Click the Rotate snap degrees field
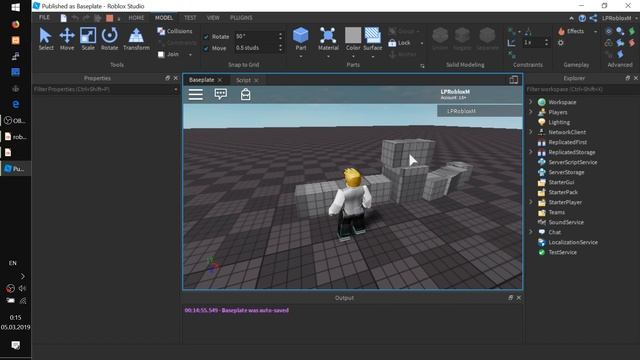Screen dimensions: 640x360 [255, 36]
